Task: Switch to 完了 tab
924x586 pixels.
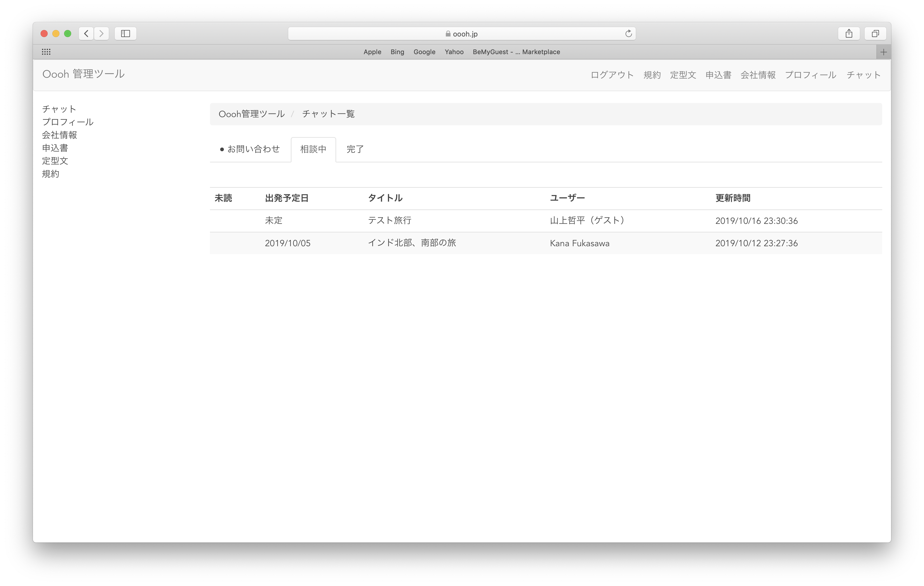Action: 355,149
